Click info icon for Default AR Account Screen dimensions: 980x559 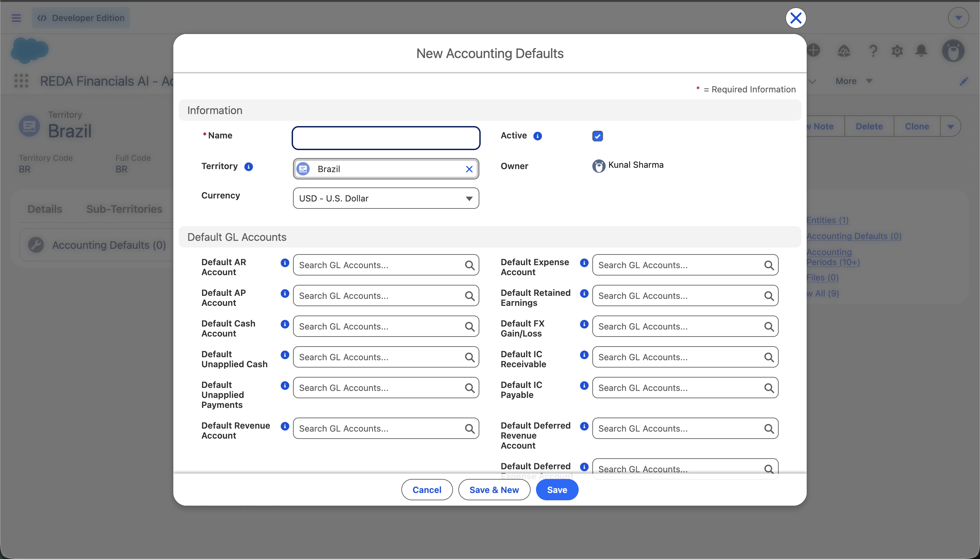click(285, 262)
